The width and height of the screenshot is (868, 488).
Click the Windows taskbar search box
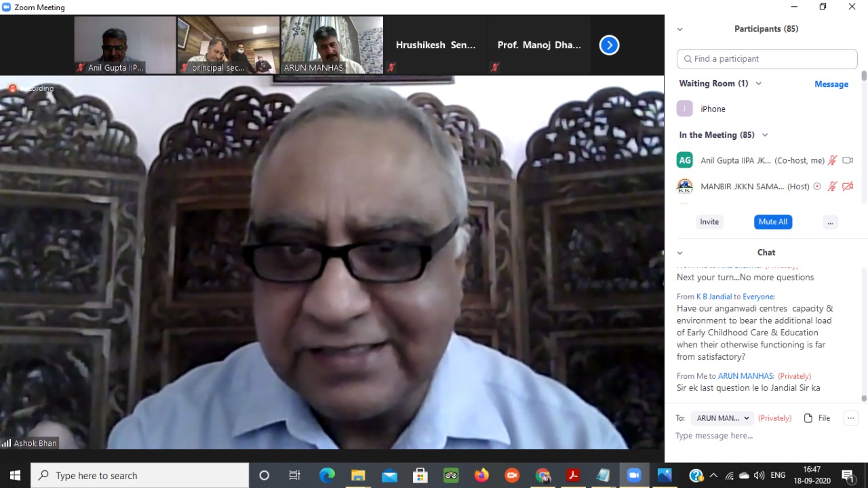pyautogui.click(x=140, y=475)
